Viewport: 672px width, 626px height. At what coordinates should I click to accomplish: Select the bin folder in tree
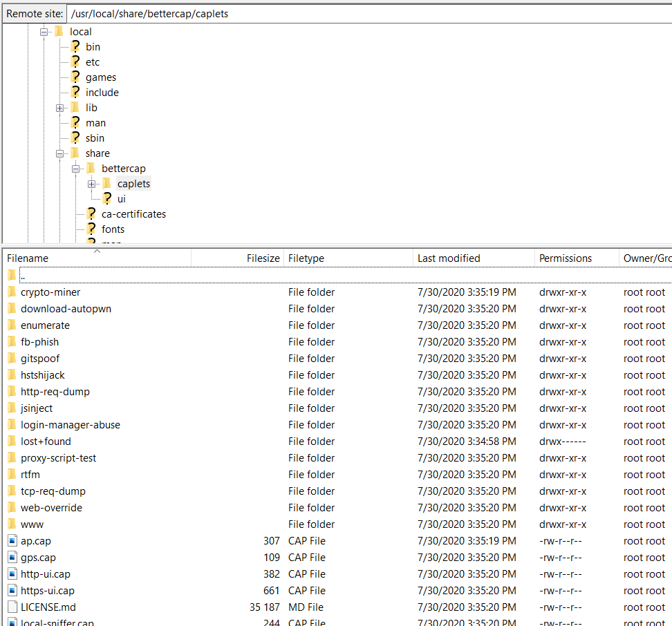(x=93, y=47)
